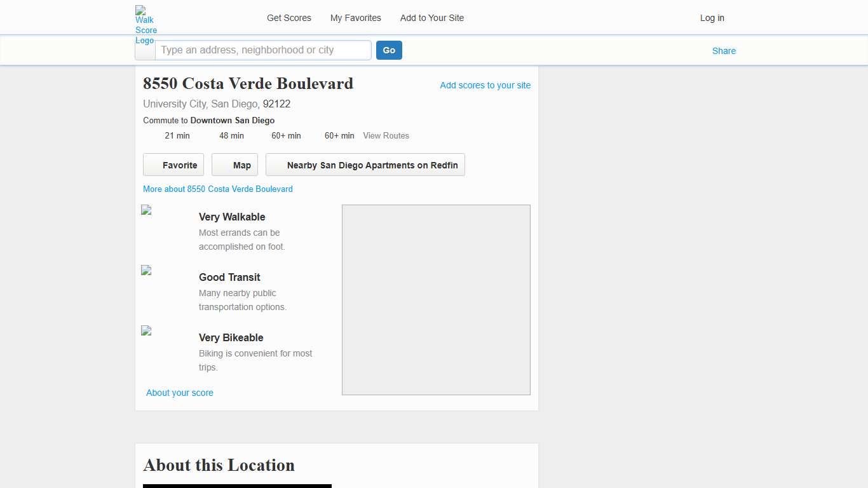868x488 pixels.
Task: Open the Map view
Action: (234, 165)
